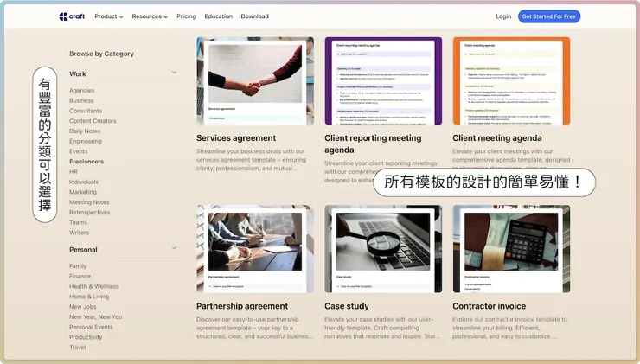Select the Home & Living category
Screen dimensions: 640x364
pyautogui.click(x=89, y=297)
